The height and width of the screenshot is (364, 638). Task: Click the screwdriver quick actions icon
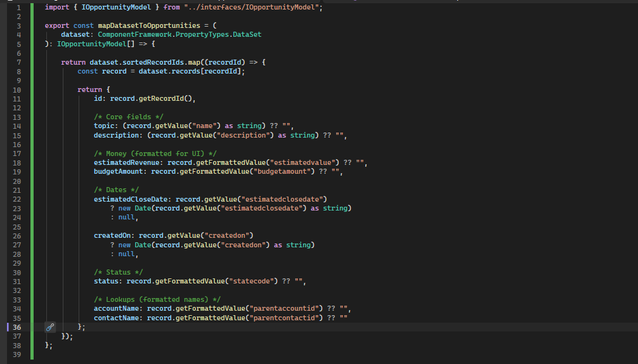click(x=51, y=327)
